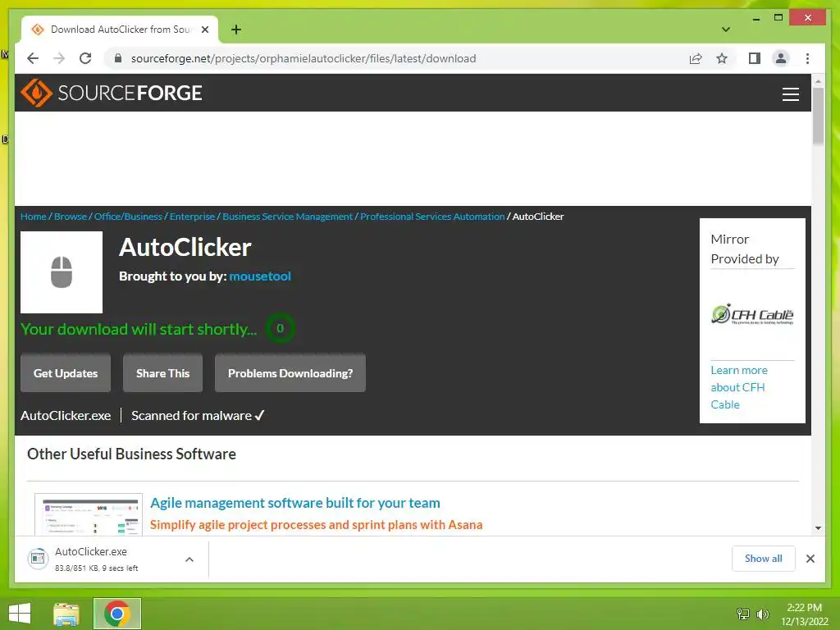Click the address bar URL
840x630 pixels.
(304, 58)
